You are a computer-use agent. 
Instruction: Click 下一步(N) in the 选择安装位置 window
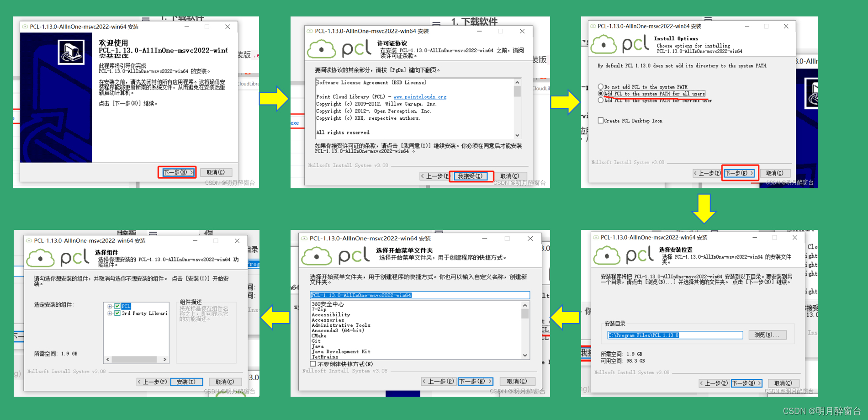746,383
